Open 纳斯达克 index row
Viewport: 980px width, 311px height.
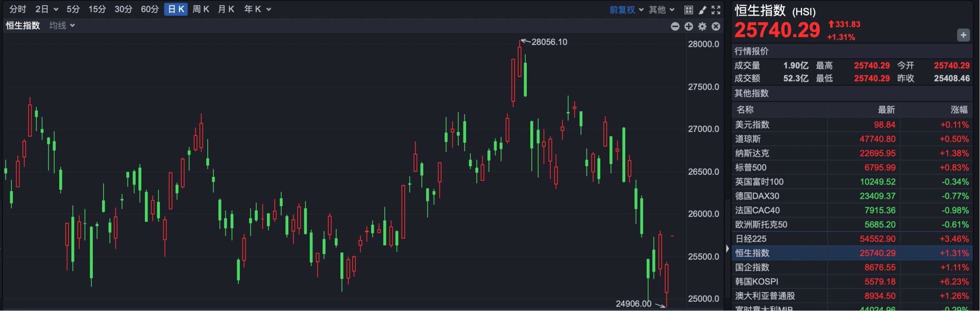(x=752, y=153)
